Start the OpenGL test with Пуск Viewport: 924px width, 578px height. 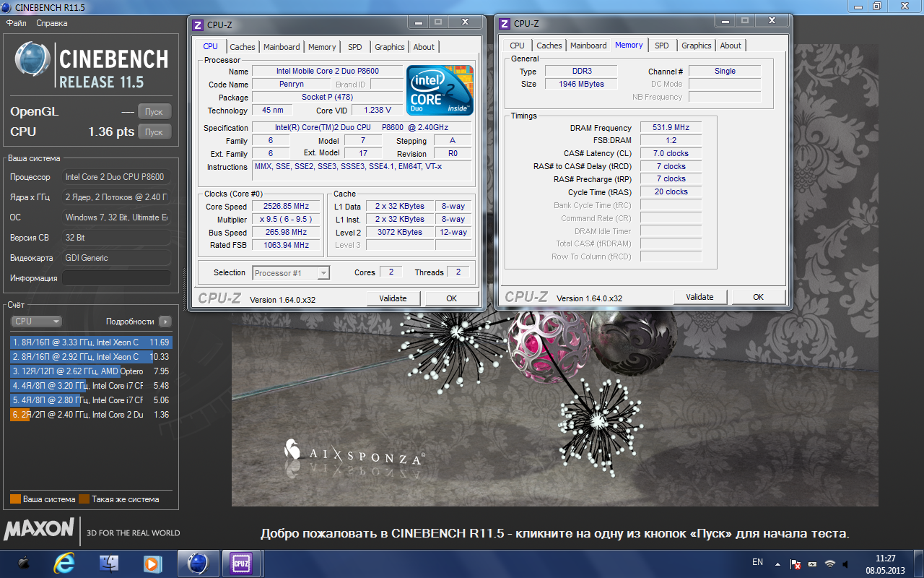pyautogui.click(x=154, y=112)
